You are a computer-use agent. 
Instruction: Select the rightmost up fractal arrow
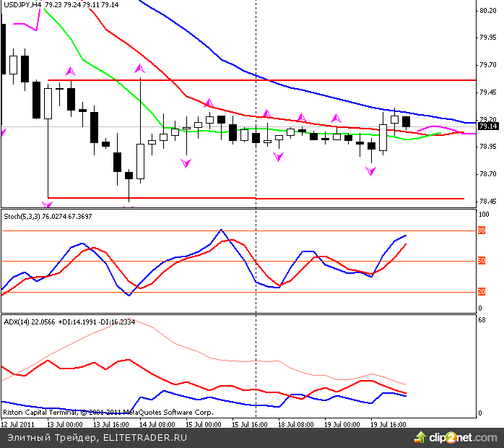point(336,118)
